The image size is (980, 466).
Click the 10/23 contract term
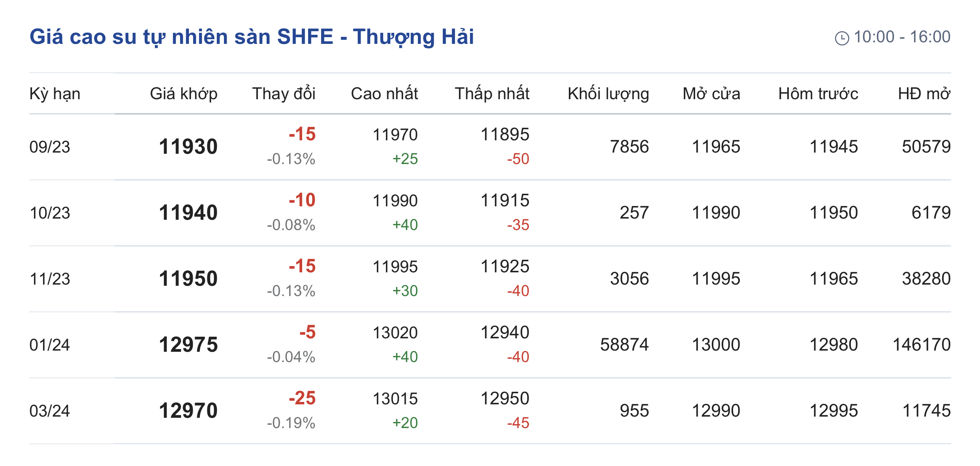tap(50, 213)
